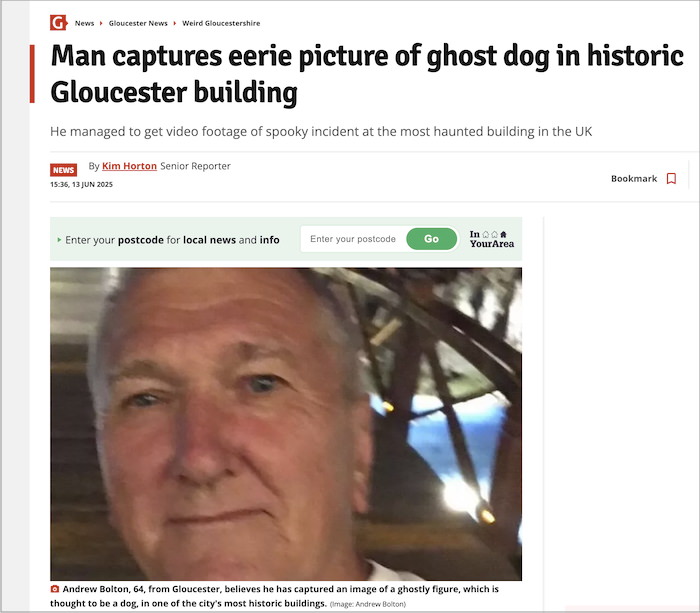
Task: Open Weird Gloucestershire breadcrumb
Action: click(221, 23)
